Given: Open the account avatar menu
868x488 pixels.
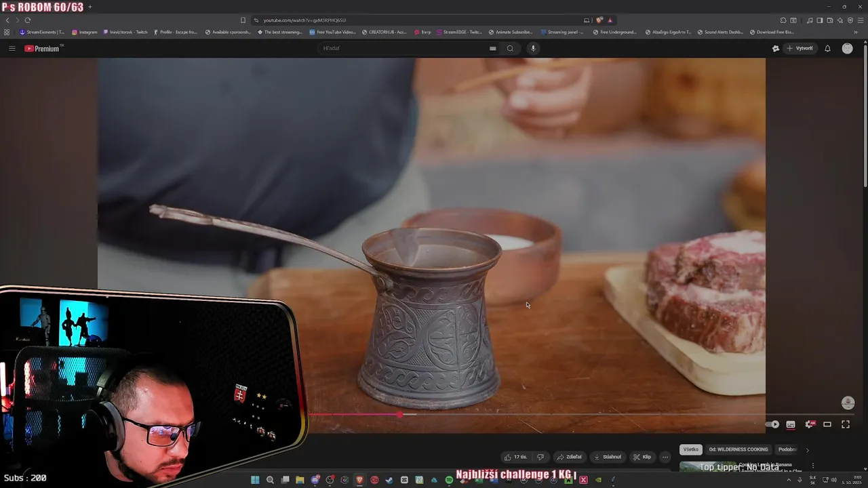Looking at the screenshot, I should pos(847,48).
